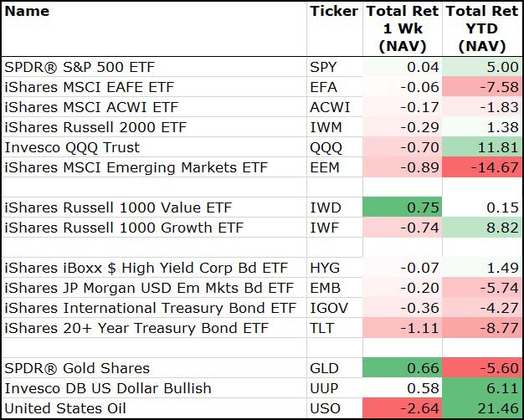Click the Name column header
524x420 pixels.
pos(28,12)
